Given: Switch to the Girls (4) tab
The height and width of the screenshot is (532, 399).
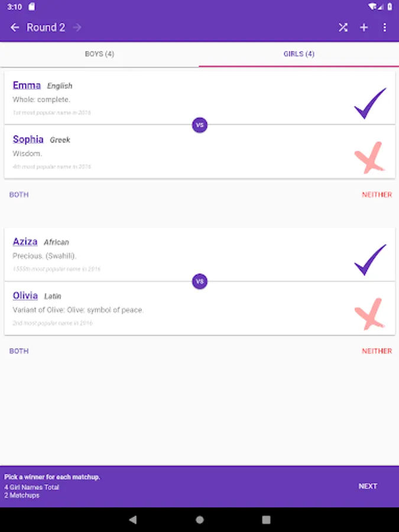Looking at the screenshot, I should coord(299,54).
